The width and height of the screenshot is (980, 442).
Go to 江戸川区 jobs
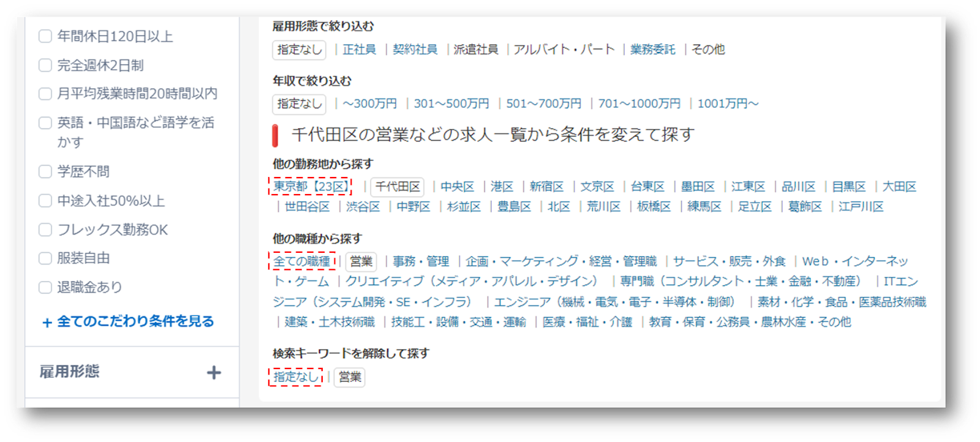click(x=861, y=207)
